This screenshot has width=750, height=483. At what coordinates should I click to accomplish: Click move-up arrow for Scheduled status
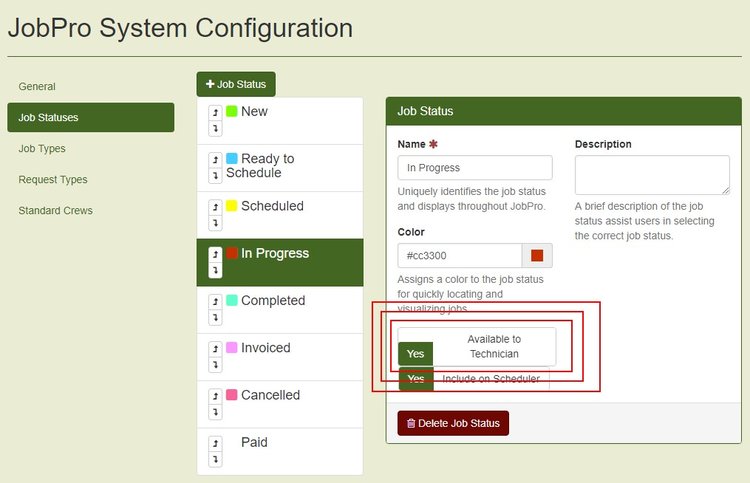(215, 208)
